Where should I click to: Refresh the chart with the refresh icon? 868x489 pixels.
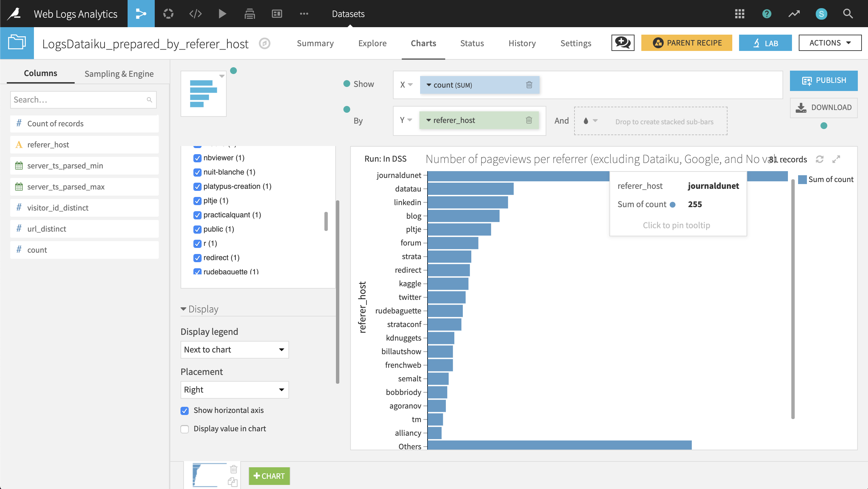(x=820, y=159)
